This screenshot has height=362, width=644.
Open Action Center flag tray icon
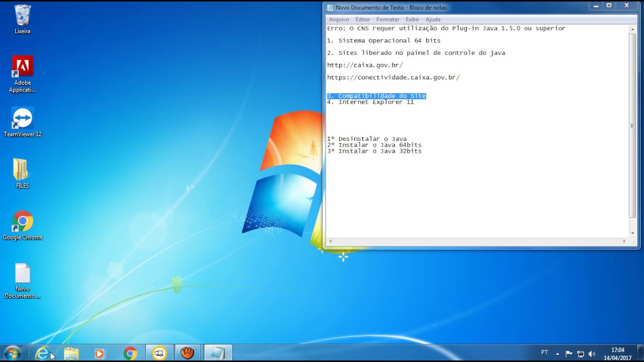coord(569,353)
